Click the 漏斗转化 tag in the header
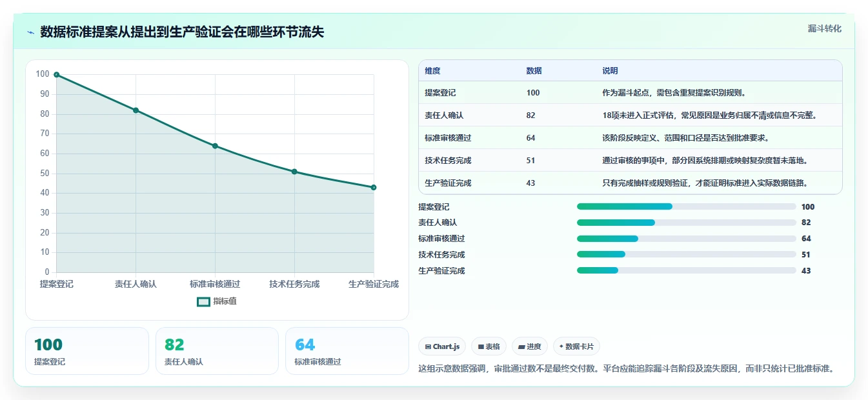Screen dimensions: 868x400 point(825,28)
